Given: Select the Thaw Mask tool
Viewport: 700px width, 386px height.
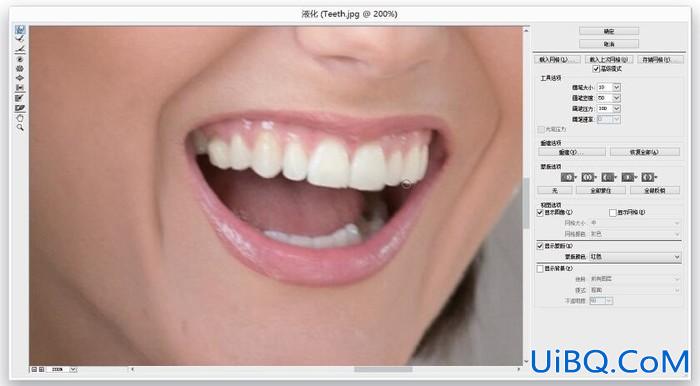Looking at the screenshot, I should (x=20, y=108).
